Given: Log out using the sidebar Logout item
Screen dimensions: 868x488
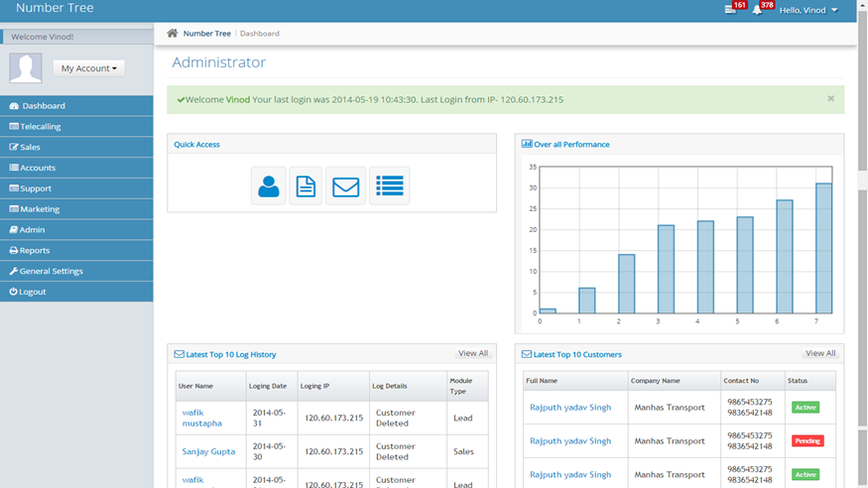Looking at the screenshot, I should (x=77, y=292).
